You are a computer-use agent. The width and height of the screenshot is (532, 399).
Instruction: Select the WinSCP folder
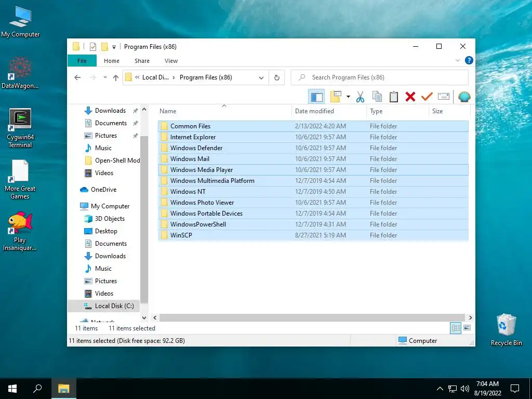[313, 235]
